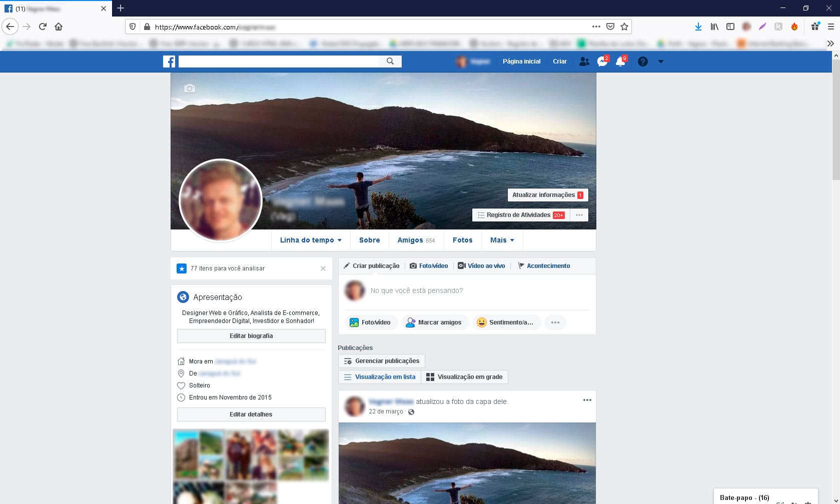
Task: Open first photo collage thumbnail
Action: pos(199,454)
